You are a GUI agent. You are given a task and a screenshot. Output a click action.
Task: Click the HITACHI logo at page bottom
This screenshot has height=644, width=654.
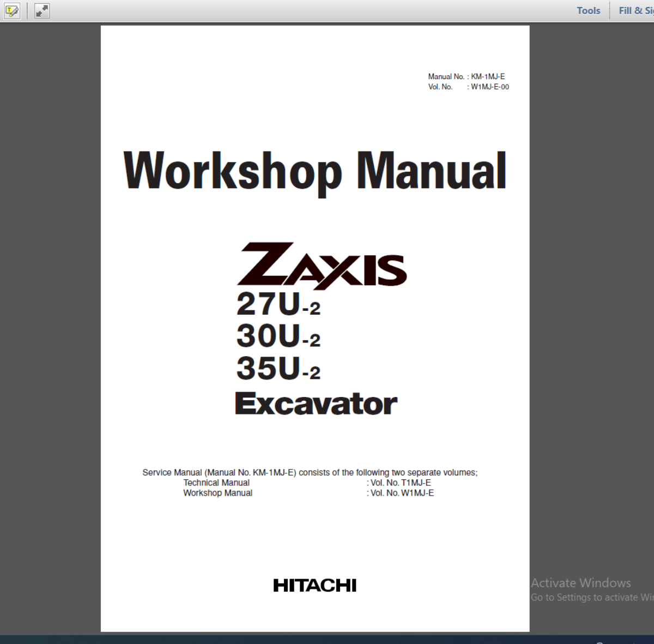pos(315,586)
